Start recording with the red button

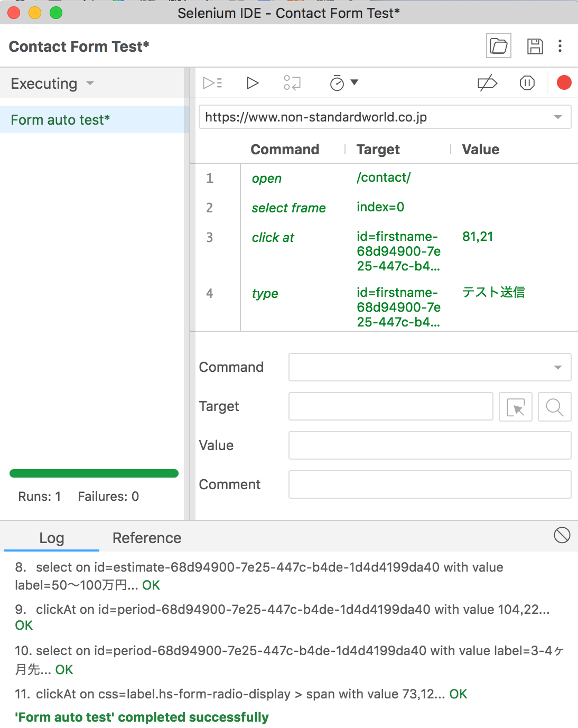tap(564, 83)
